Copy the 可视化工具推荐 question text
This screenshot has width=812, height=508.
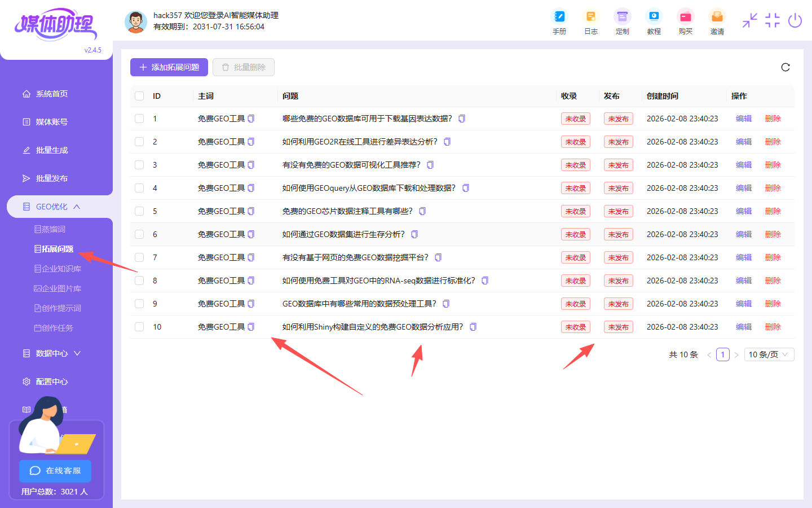430,165
